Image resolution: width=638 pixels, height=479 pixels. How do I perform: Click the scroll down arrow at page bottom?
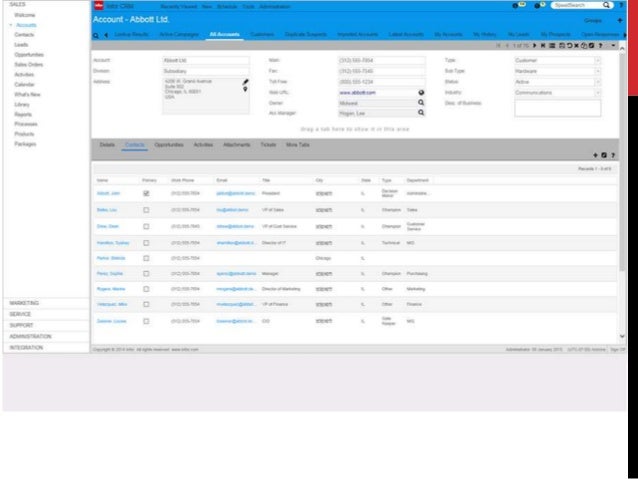pos(622,336)
